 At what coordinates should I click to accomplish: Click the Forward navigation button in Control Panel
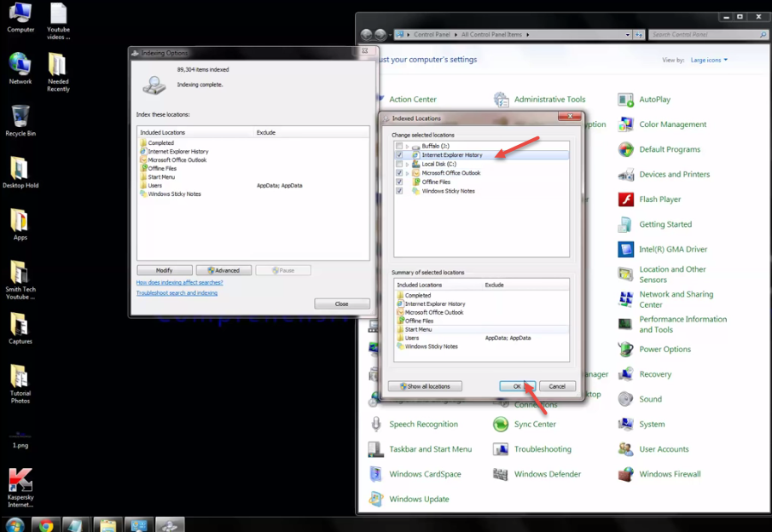pos(380,34)
